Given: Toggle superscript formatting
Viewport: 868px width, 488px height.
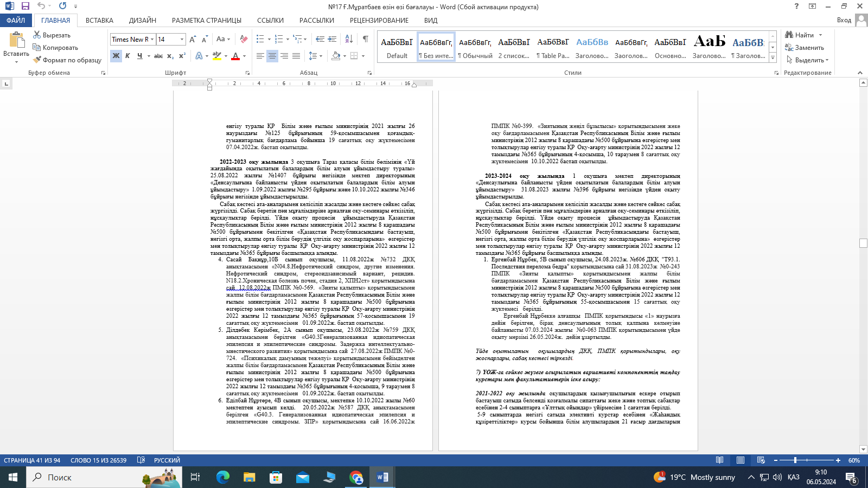Looking at the screenshot, I should tap(182, 55).
